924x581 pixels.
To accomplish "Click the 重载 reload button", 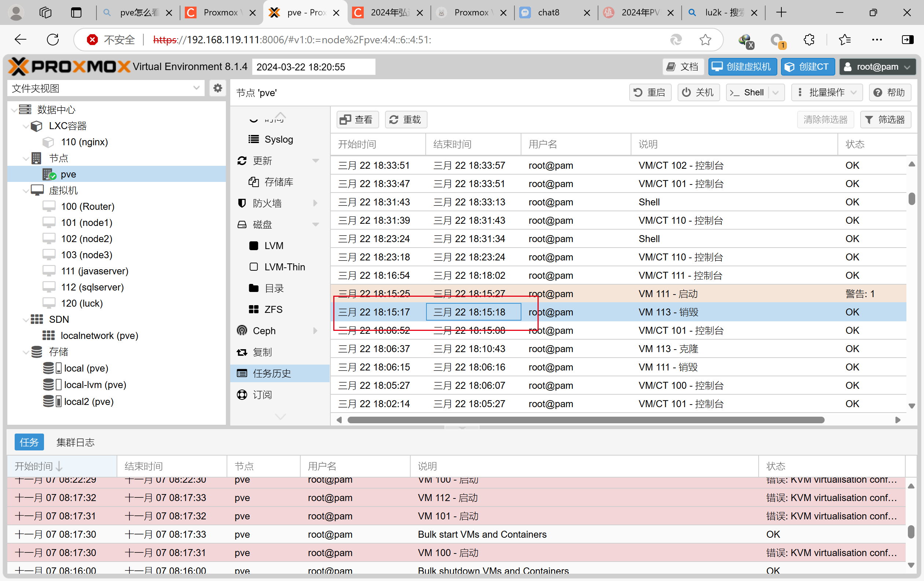I will pyautogui.click(x=406, y=120).
